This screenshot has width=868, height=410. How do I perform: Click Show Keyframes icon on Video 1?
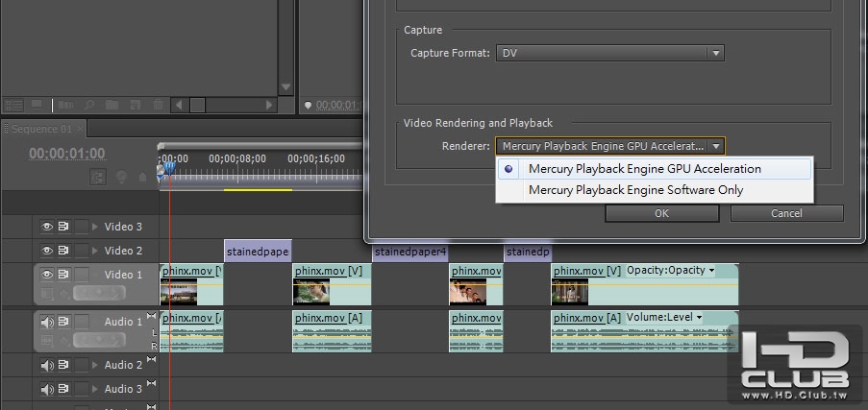tap(63, 294)
